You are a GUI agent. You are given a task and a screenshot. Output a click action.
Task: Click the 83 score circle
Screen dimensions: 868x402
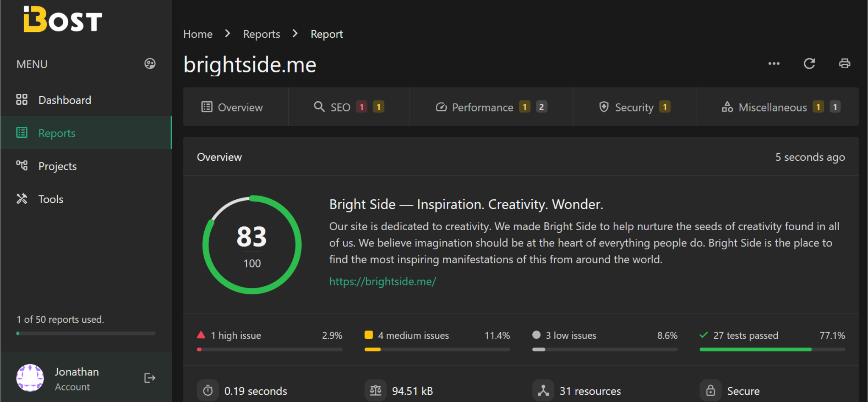252,245
